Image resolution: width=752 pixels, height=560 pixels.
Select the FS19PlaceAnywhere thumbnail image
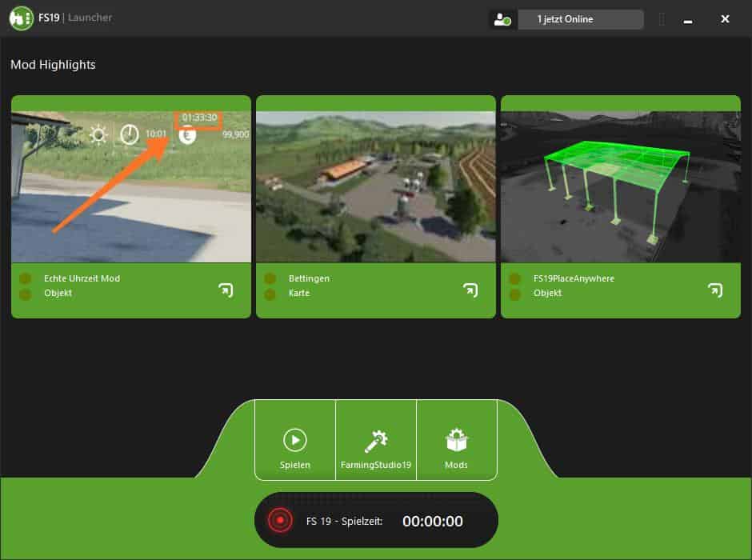pyautogui.click(x=621, y=186)
